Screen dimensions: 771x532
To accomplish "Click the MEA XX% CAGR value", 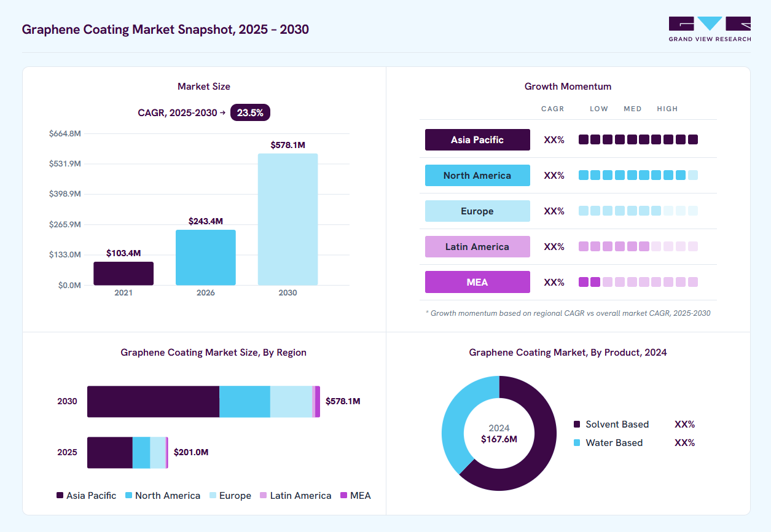I will tap(554, 283).
